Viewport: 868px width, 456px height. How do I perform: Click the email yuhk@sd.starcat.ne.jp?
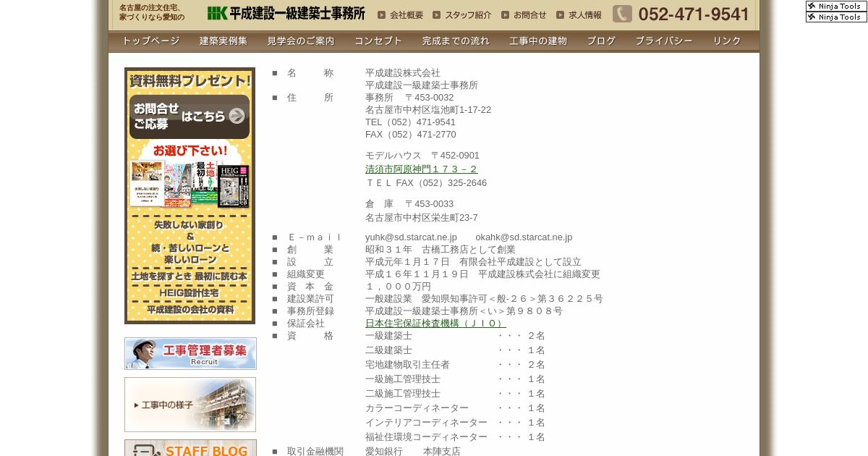click(x=411, y=237)
